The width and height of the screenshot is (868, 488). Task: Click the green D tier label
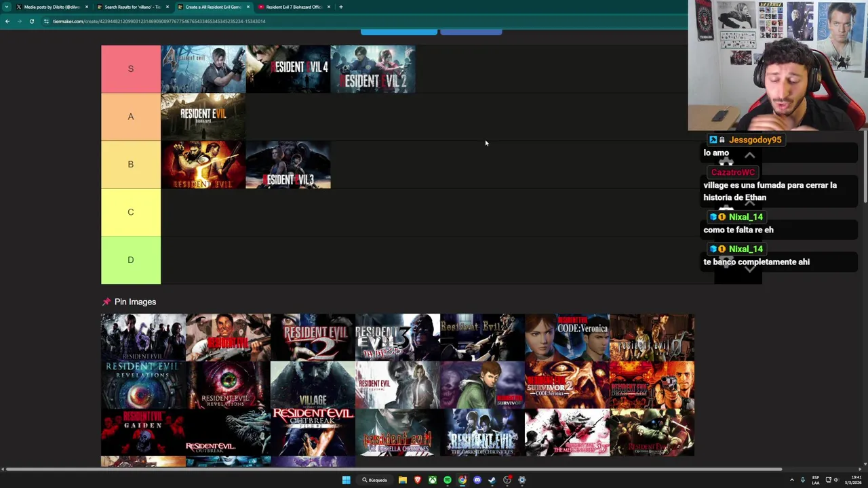point(131,260)
